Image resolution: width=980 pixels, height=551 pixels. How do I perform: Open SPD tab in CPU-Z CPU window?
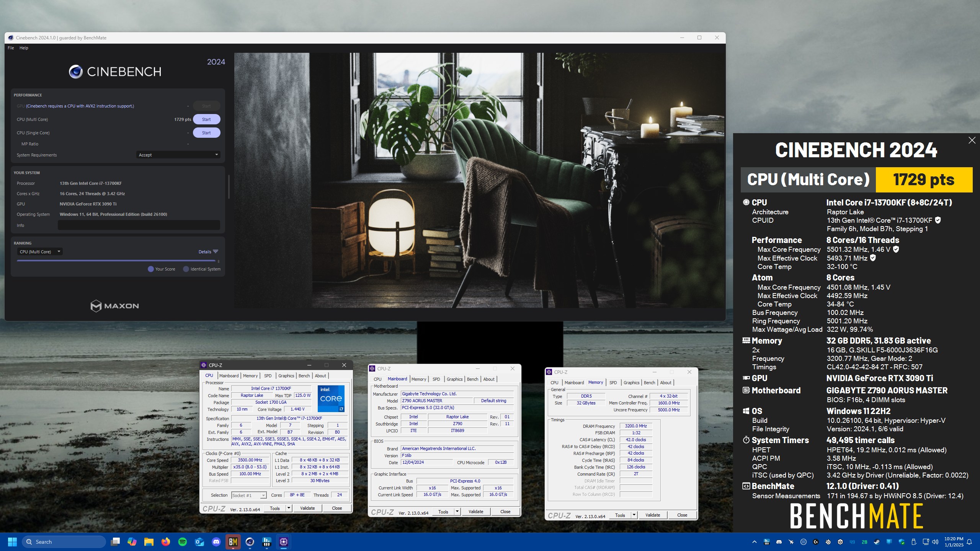tap(268, 376)
